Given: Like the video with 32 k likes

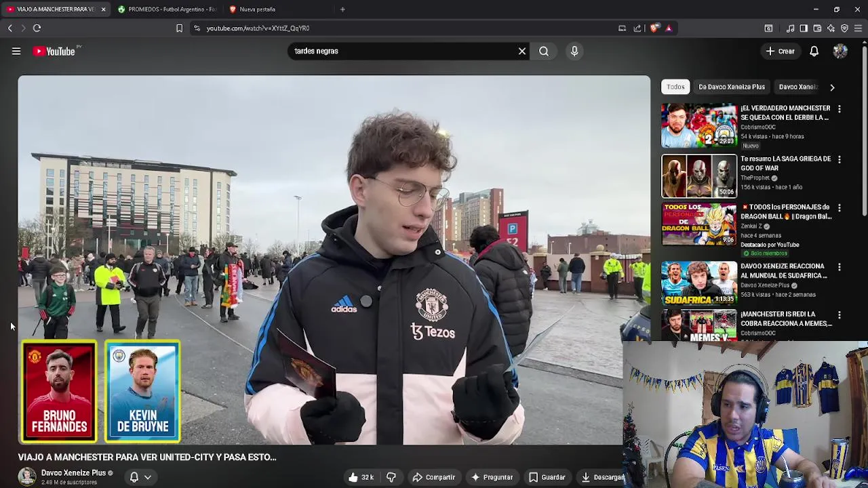Looking at the screenshot, I should pyautogui.click(x=361, y=477).
